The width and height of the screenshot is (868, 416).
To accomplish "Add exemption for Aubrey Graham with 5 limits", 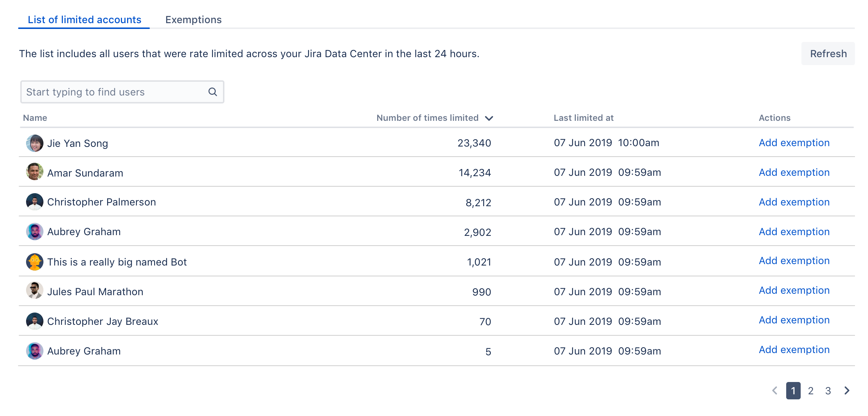I will [x=794, y=350].
